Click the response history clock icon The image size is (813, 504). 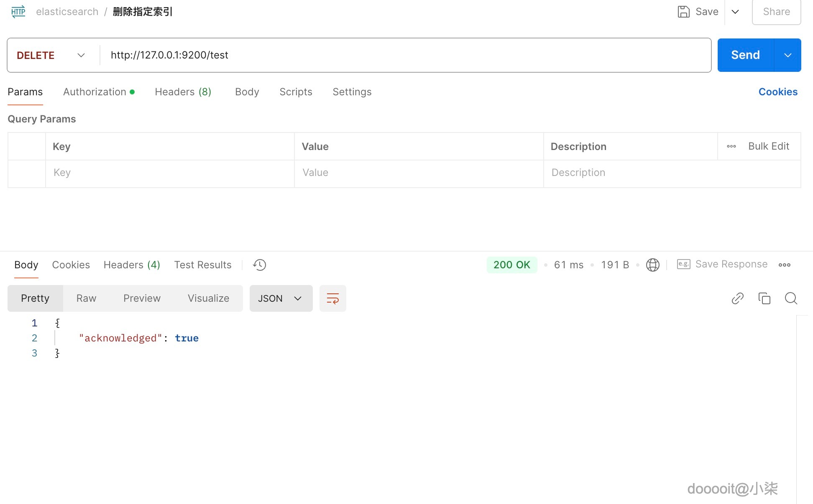259,265
